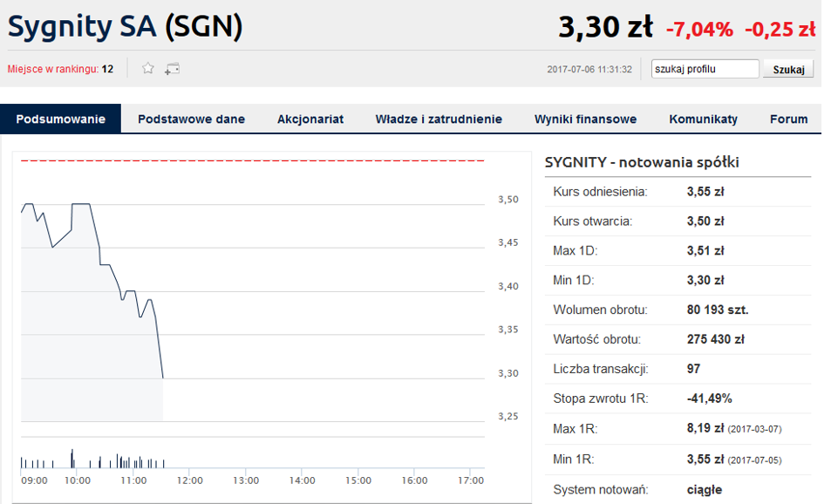The height and width of the screenshot is (504, 824).
Task: Click Max 1R value 8,19 zł
Action: tap(705, 428)
